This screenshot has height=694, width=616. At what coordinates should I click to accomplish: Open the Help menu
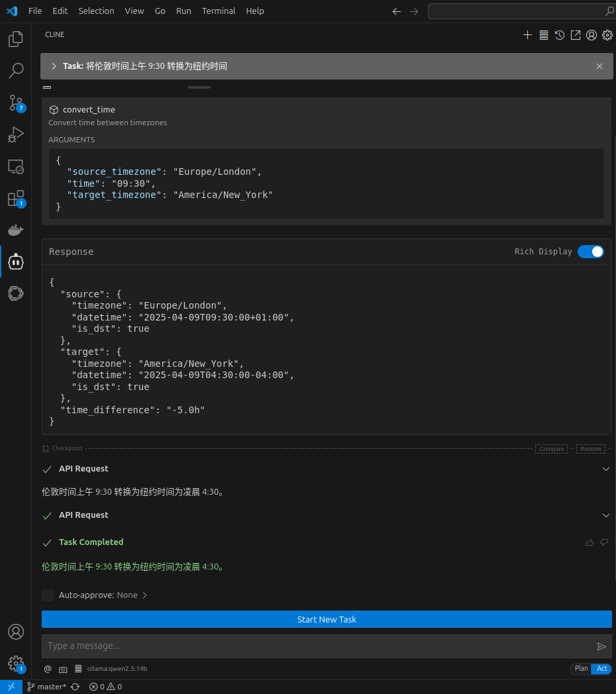pyautogui.click(x=254, y=11)
